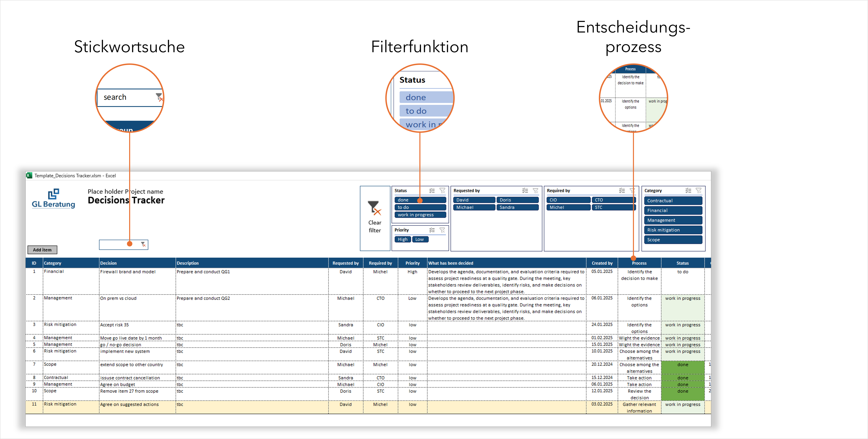
Task: Select 'Prepare and conduct QG1' description cell
Action: coord(252,281)
